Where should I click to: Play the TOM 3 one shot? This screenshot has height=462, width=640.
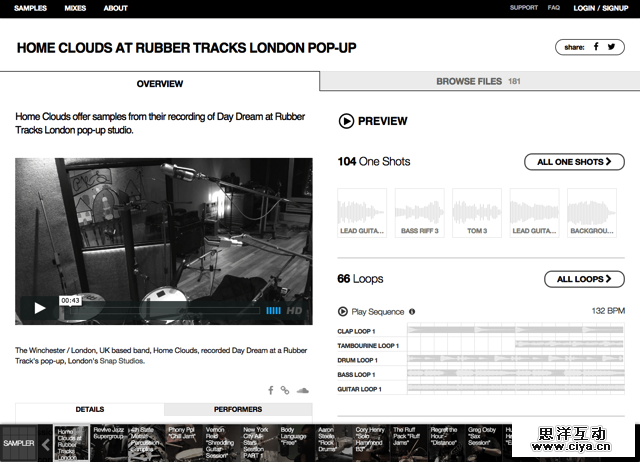pyautogui.click(x=477, y=213)
